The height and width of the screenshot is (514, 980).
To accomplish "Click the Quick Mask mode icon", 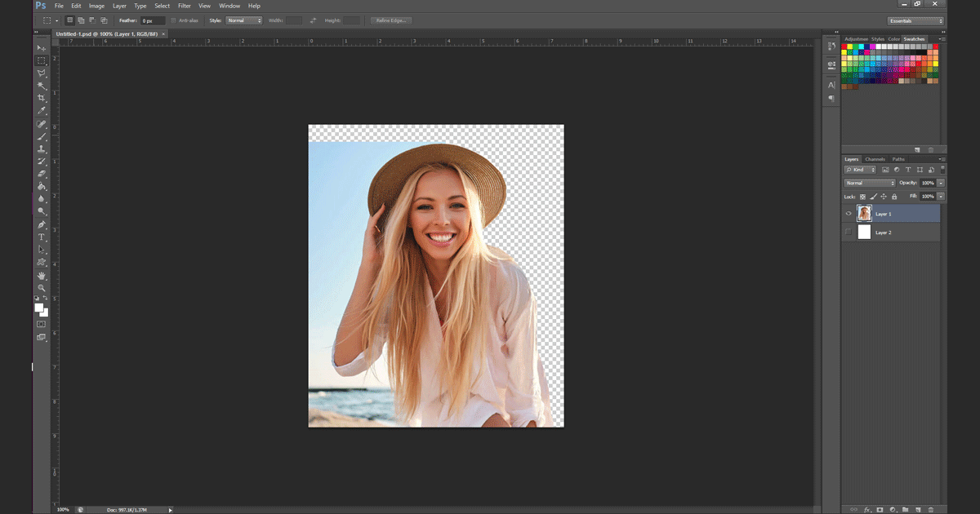I will pyautogui.click(x=42, y=324).
